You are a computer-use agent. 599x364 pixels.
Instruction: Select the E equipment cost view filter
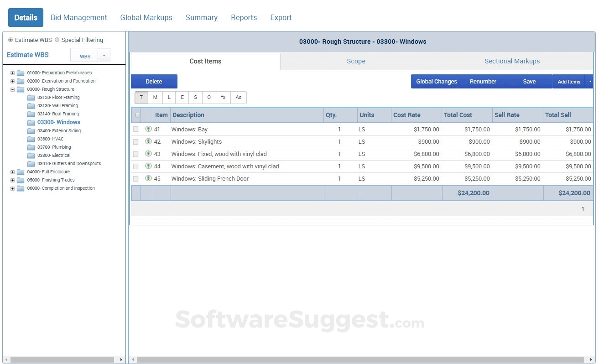pyautogui.click(x=182, y=97)
